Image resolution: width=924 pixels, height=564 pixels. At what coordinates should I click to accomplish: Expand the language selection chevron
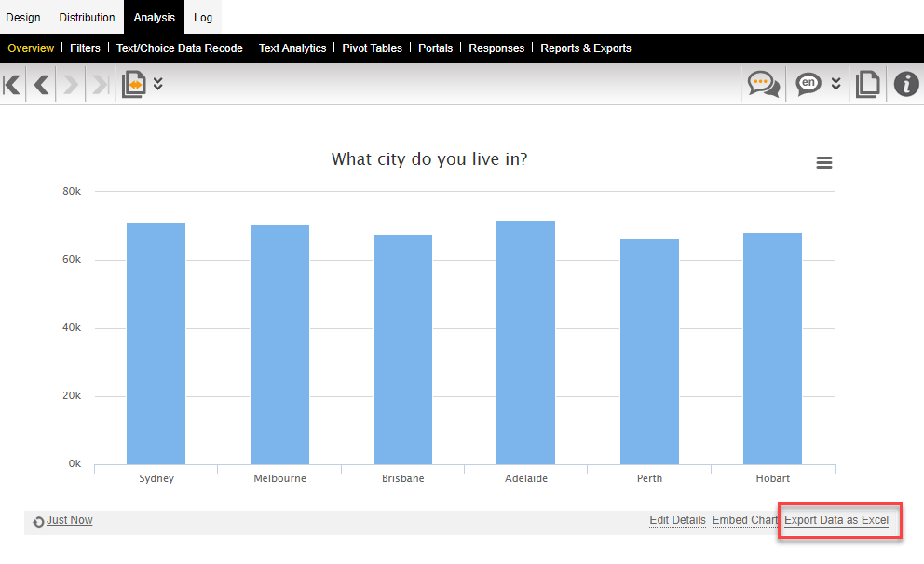point(834,84)
